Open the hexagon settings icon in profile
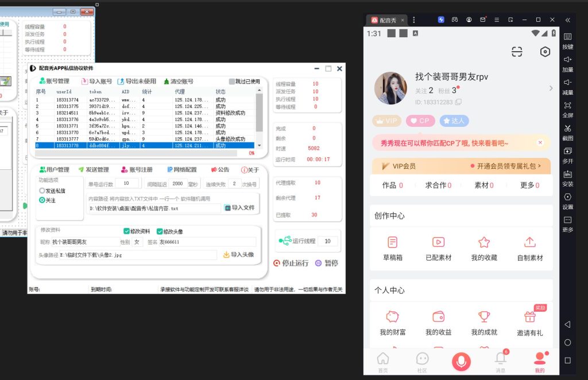 point(545,52)
